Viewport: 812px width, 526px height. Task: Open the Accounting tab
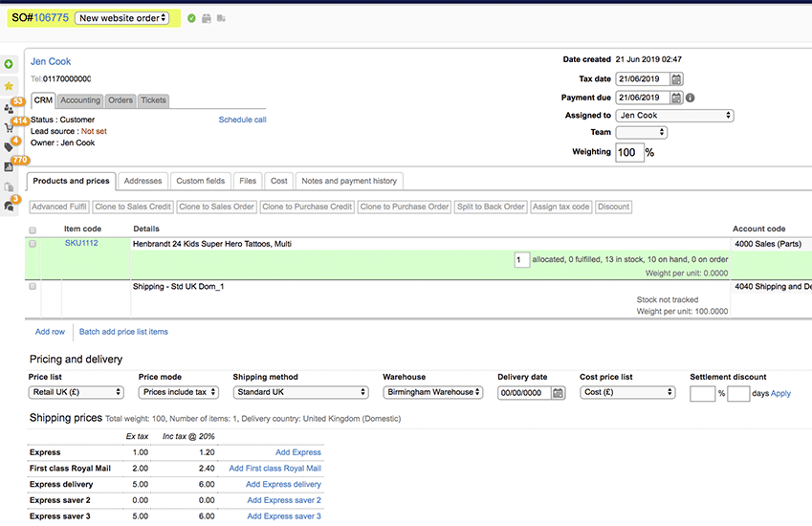point(80,100)
